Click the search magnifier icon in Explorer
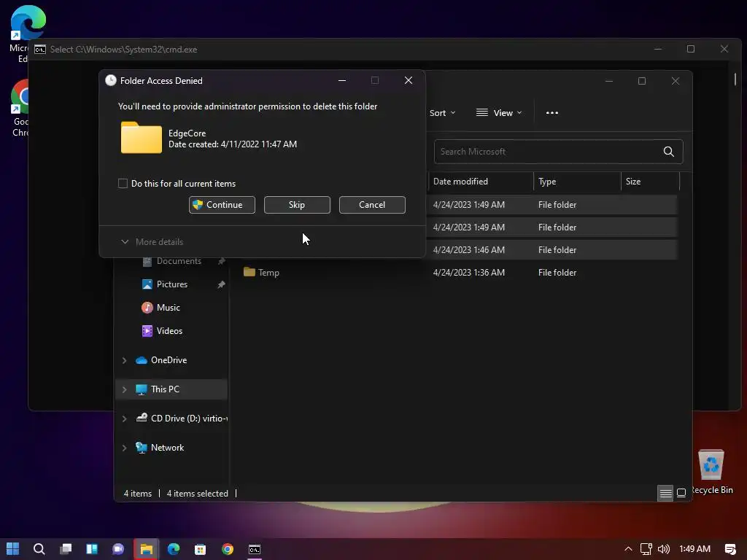The image size is (747, 560). [x=669, y=152]
